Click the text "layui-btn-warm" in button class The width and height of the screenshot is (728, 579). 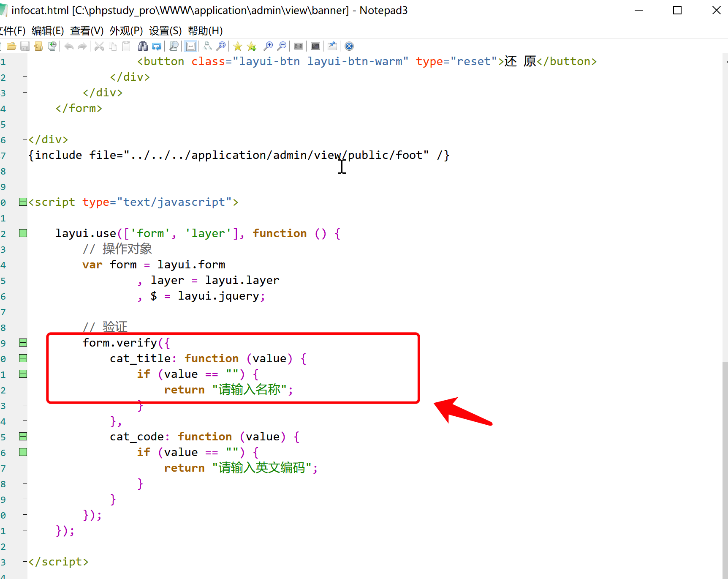tap(355, 61)
